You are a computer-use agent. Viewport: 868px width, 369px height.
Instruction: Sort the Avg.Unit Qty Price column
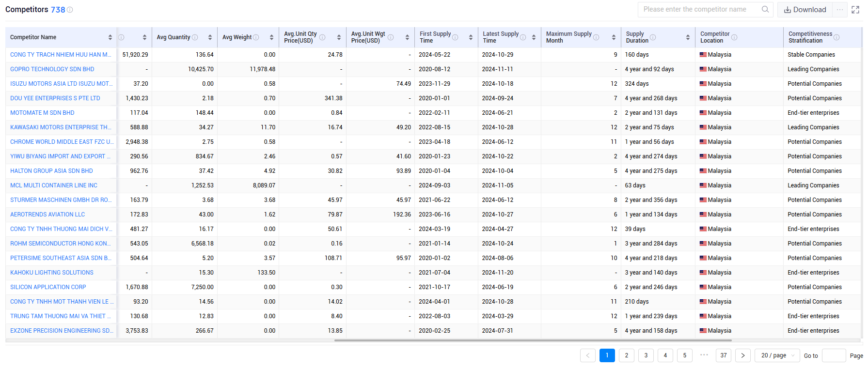339,37
